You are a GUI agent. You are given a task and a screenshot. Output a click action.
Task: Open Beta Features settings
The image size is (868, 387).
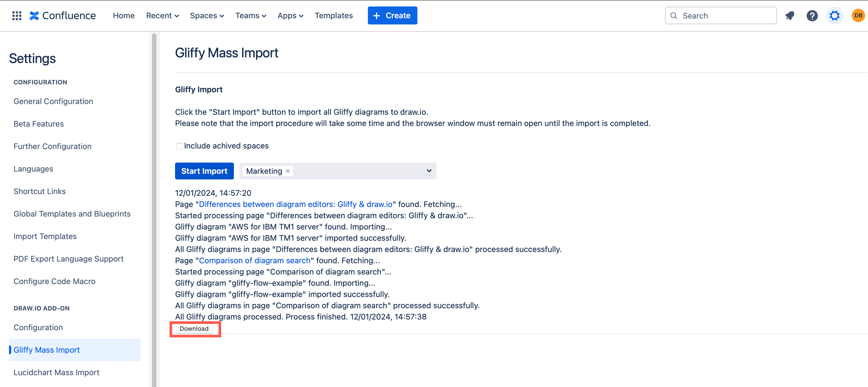(x=38, y=124)
